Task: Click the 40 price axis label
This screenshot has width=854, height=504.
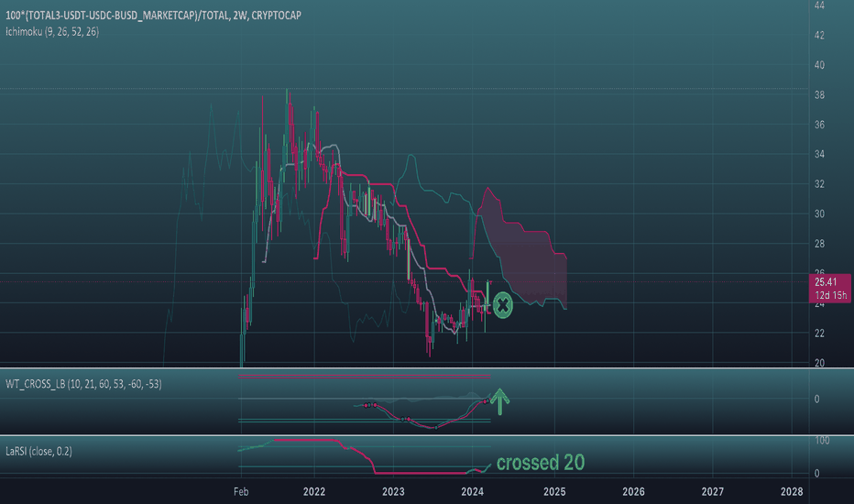Action: (x=819, y=65)
